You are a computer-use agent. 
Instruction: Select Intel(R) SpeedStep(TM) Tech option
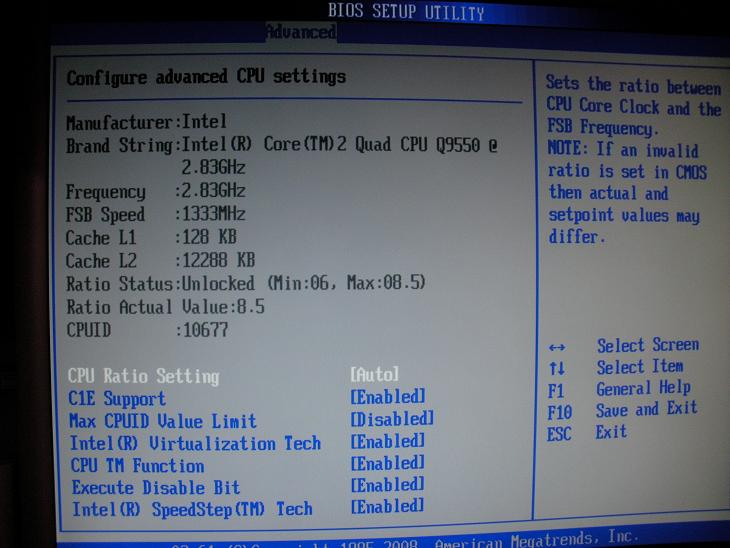192,509
